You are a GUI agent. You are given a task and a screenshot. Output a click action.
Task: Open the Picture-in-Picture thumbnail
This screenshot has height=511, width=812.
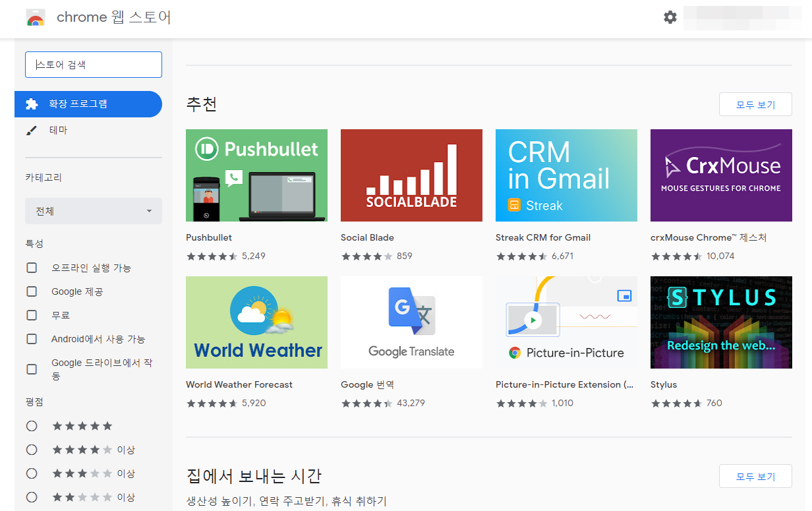point(566,322)
